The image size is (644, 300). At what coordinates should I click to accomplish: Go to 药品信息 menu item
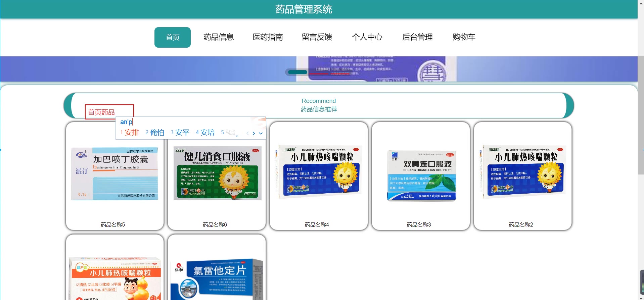pyautogui.click(x=219, y=37)
